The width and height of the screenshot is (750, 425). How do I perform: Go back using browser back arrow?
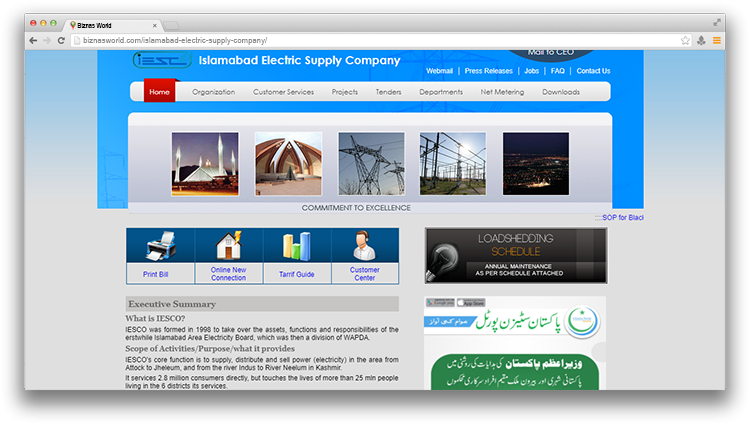click(33, 40)
